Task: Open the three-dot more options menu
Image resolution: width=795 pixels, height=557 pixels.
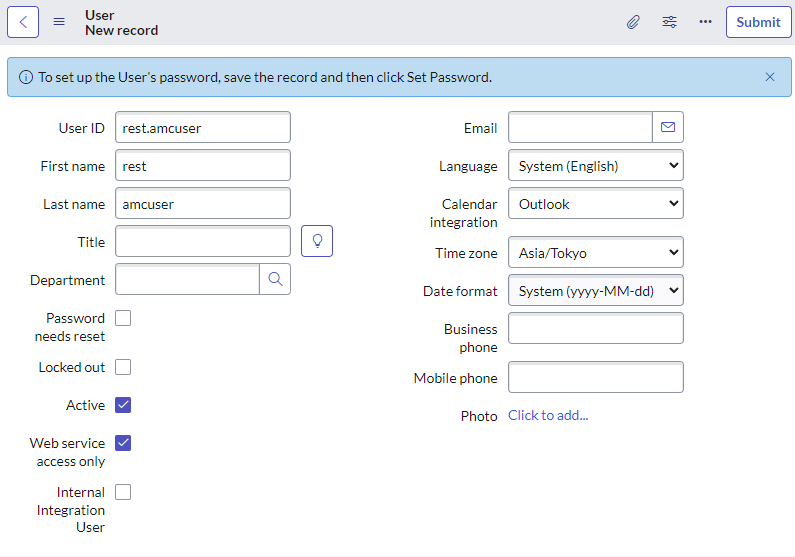Action: tap(706, 22)
